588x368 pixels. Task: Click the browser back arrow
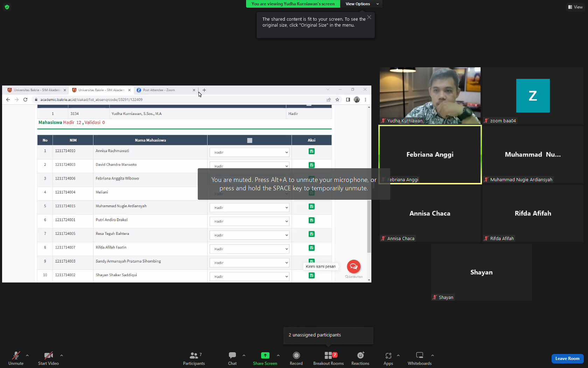[8, 100]
